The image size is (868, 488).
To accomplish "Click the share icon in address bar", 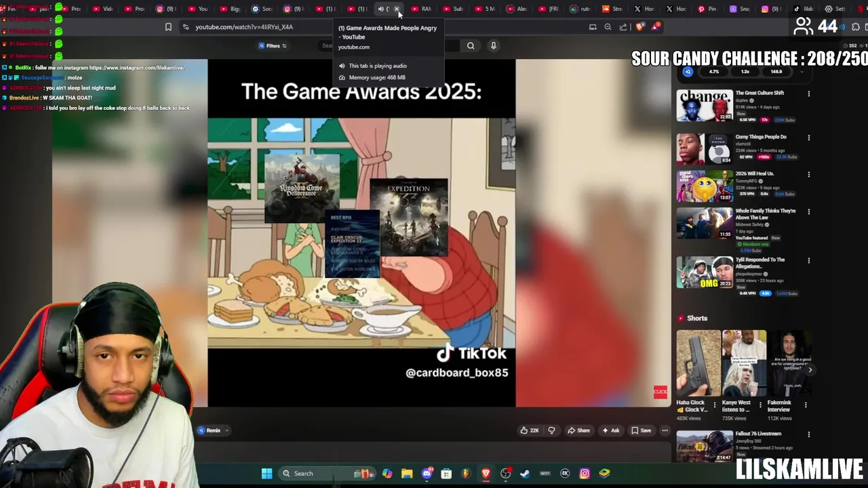I will pos(623,27).
